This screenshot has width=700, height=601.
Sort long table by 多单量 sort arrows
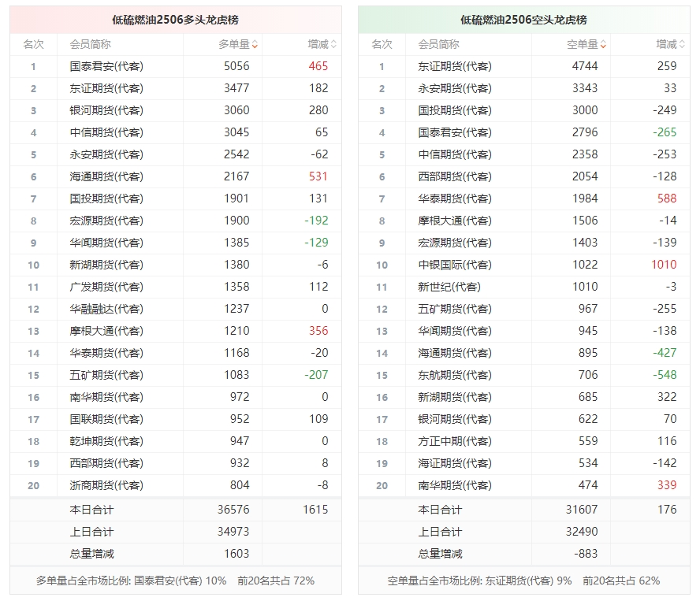(255, 44)
